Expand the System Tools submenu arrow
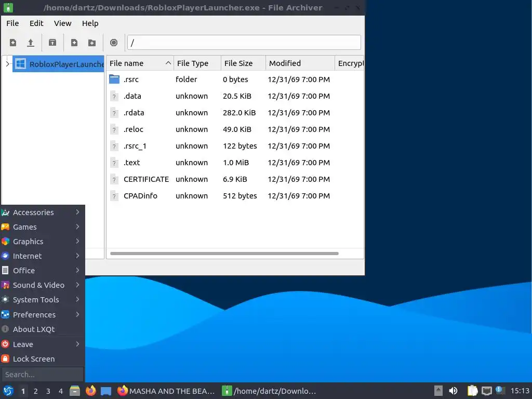The image size is (532, 399). [77, 300]
